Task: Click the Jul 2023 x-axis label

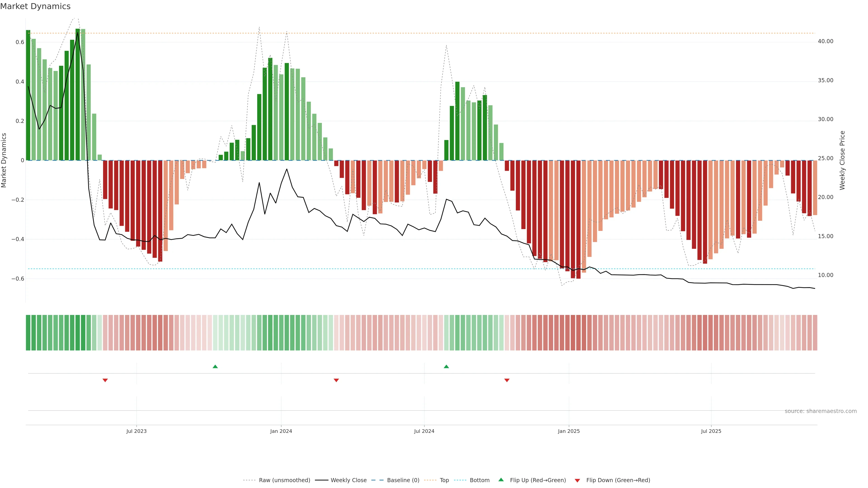Action: [x=137, y=431]
